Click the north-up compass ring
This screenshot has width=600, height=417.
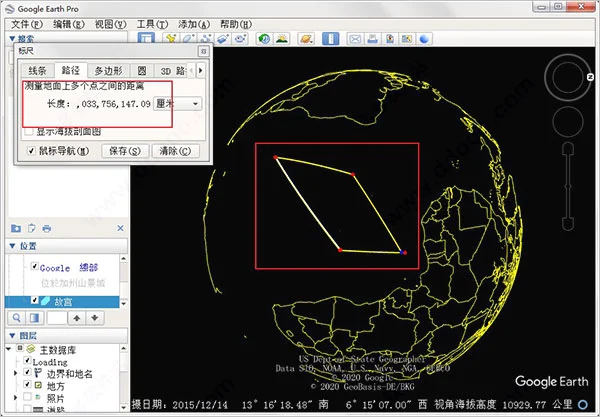click(568, 78)
